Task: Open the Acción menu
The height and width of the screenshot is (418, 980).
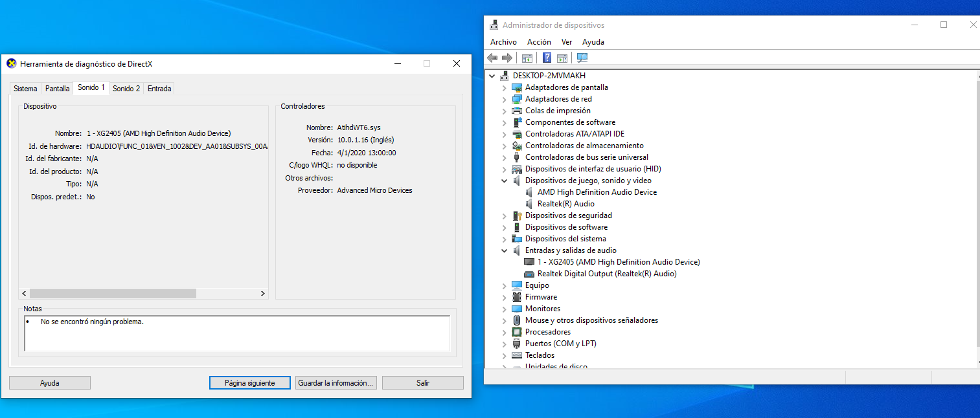Action: tap(539, 42)
